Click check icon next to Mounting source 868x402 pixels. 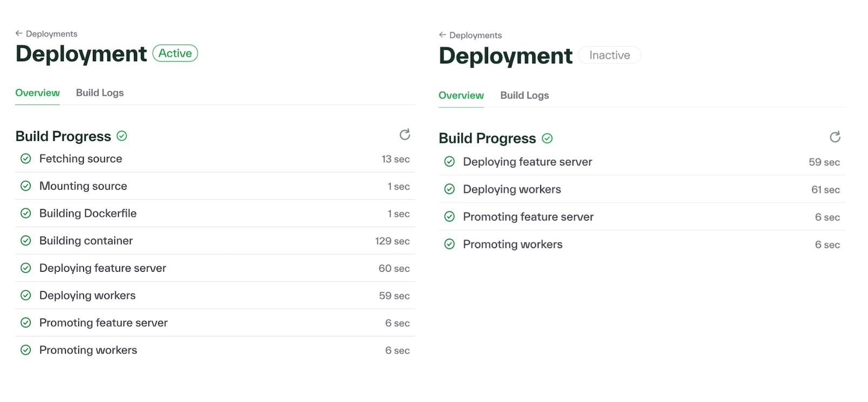pos(25,186)
